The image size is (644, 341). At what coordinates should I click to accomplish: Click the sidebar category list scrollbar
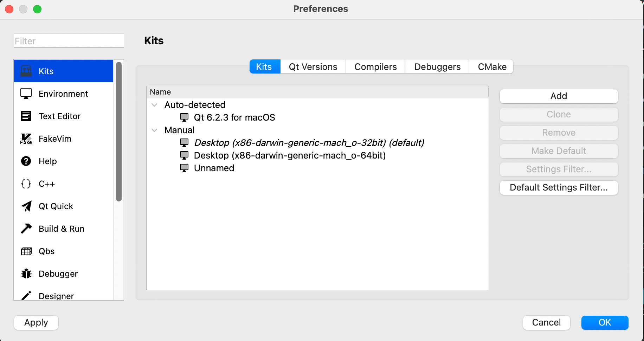click(119, 131)
